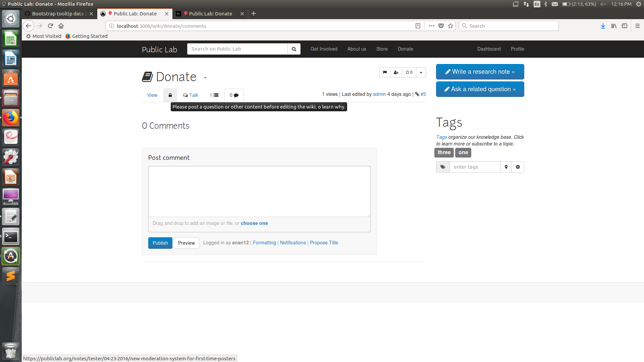Click the magnifier search button on Public Lab
Image resolution: width=644 pixels, height=362 pixels.
click(x=294, y=49)
